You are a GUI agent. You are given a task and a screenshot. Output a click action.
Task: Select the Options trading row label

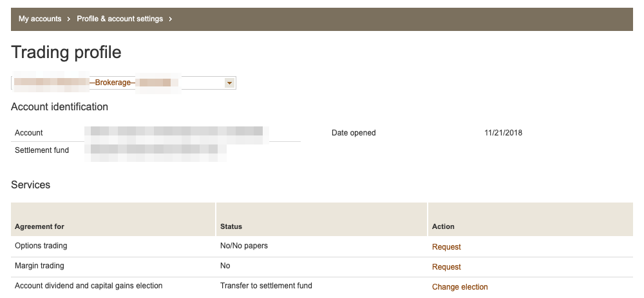[x=41, y=246]
